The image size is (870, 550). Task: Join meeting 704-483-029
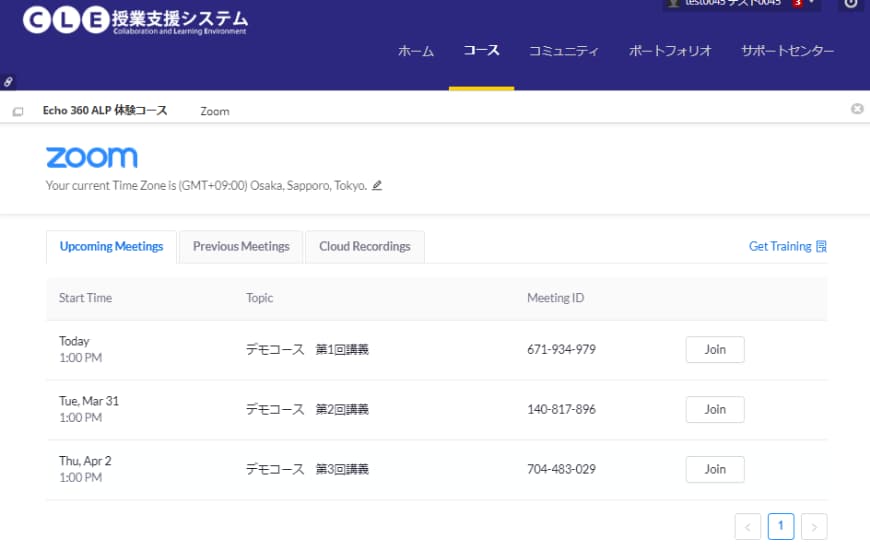pos(715,470)
